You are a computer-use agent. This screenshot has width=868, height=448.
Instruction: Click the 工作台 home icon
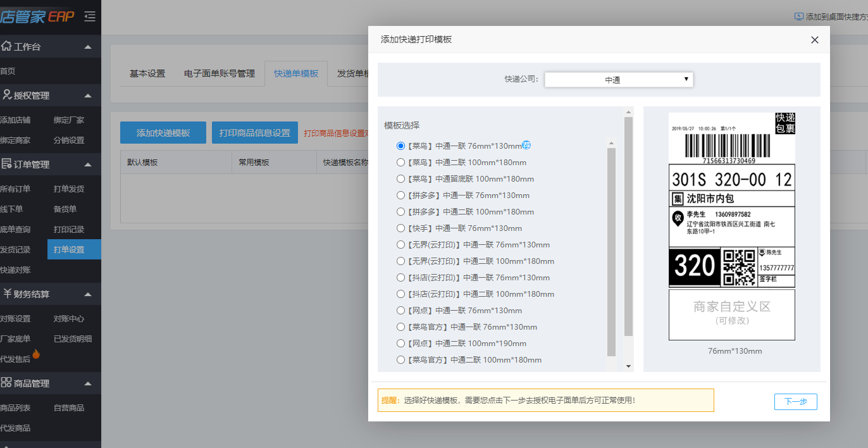click(6, 46)
